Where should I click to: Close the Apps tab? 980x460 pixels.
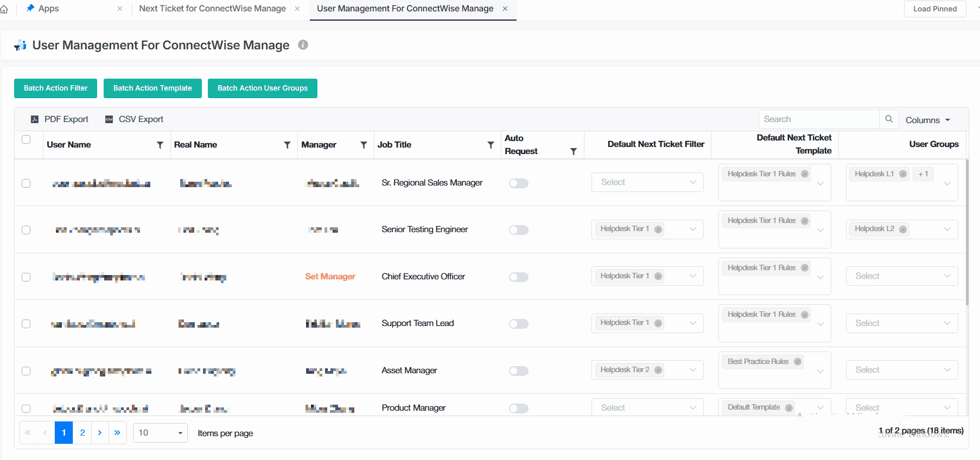[120, 9]
